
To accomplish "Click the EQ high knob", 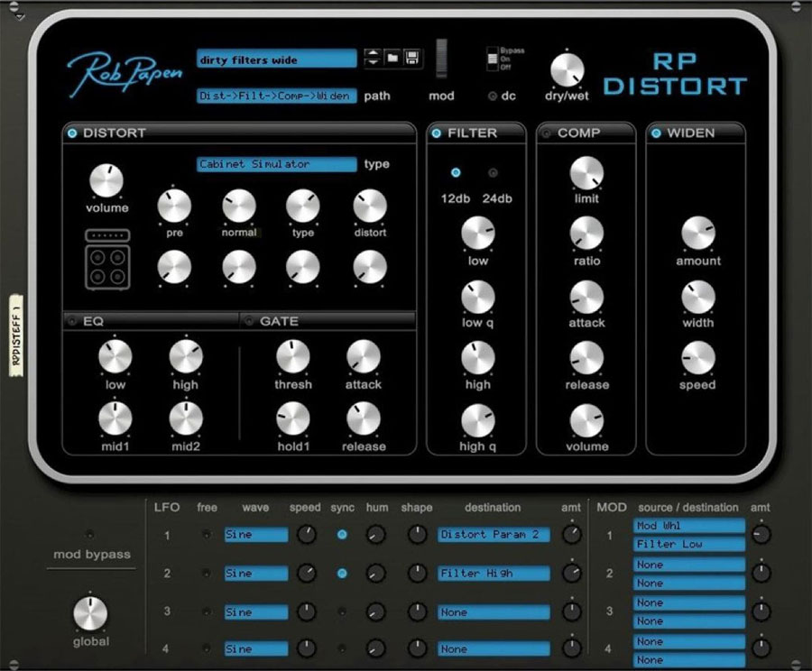I will click(x=185, y=357).
